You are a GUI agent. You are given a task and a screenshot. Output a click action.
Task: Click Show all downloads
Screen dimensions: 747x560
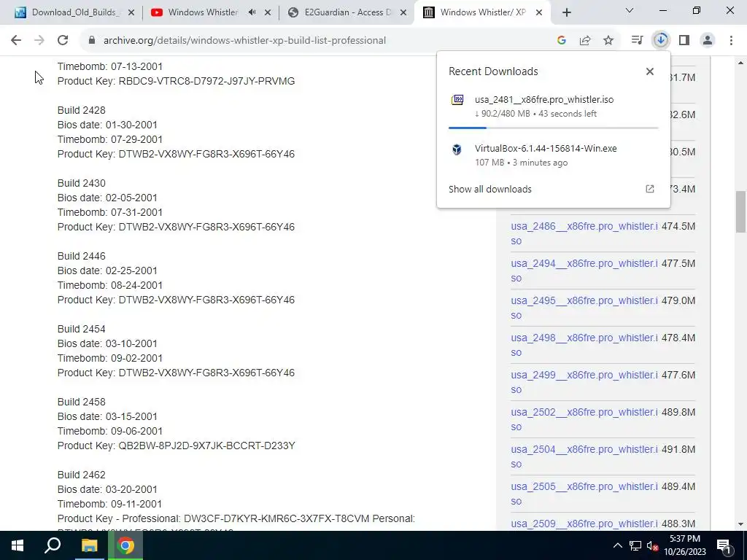(489, 189)
